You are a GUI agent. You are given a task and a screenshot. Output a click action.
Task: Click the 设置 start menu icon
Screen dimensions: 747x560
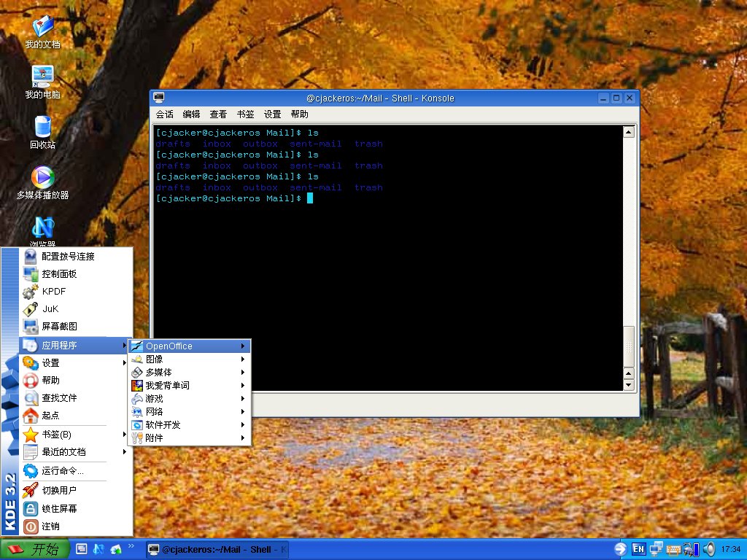pyautogui.click(x=31, y=363)
